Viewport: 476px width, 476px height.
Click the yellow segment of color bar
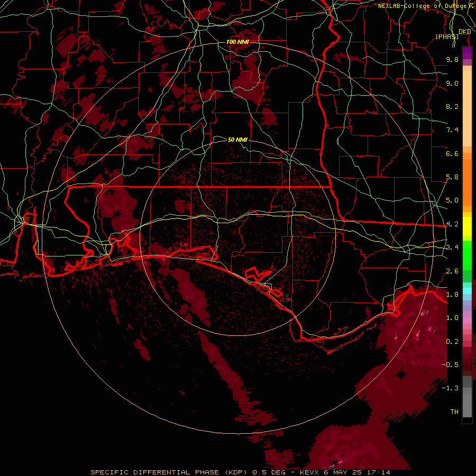pyautogui.click(x=467, y=226)
